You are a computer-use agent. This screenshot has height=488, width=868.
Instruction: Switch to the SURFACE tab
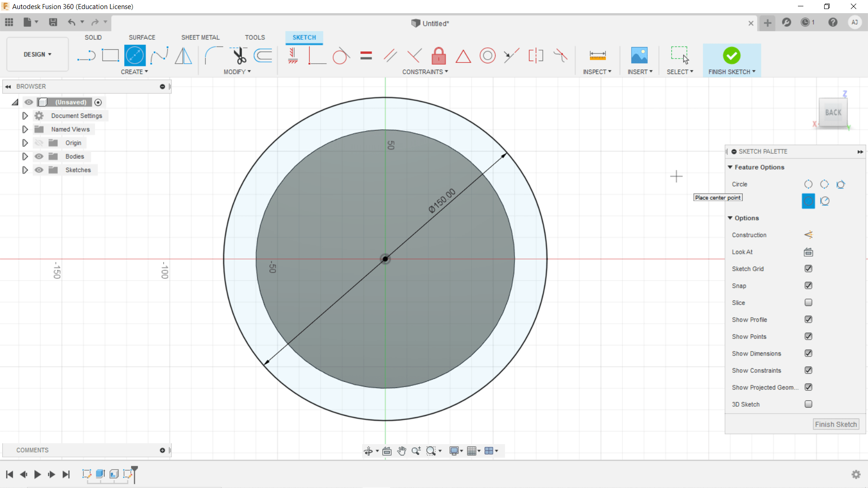(142, 38)
